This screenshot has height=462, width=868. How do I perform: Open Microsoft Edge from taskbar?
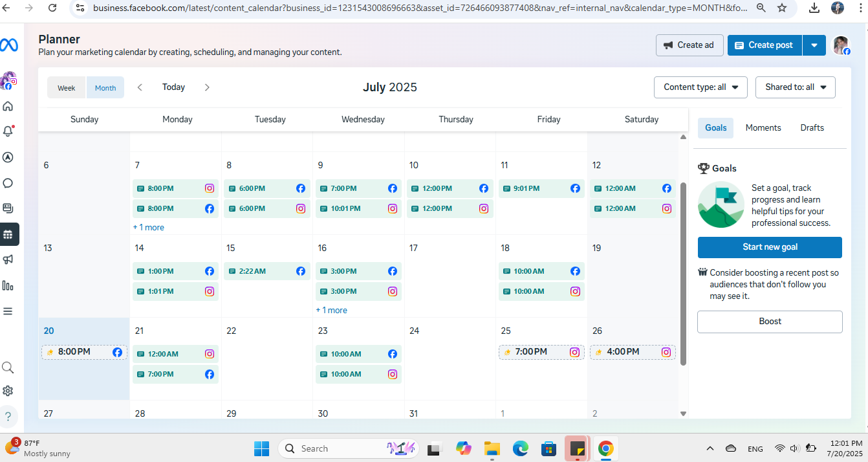pos(521,448)
